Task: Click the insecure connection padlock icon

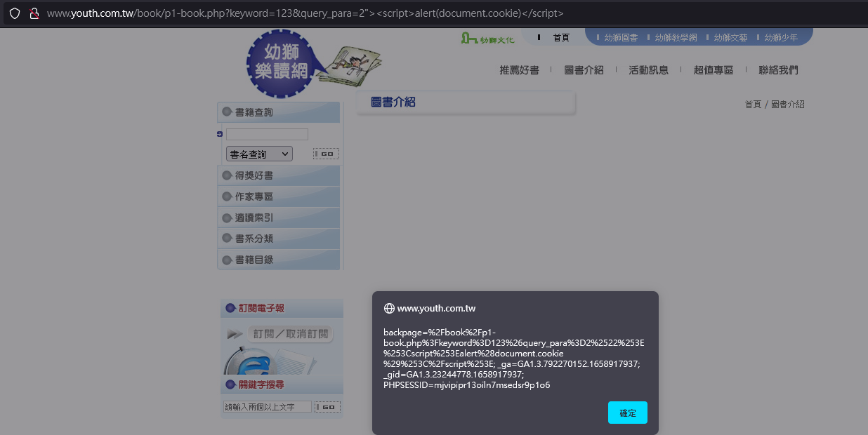Action: (33, 13)
